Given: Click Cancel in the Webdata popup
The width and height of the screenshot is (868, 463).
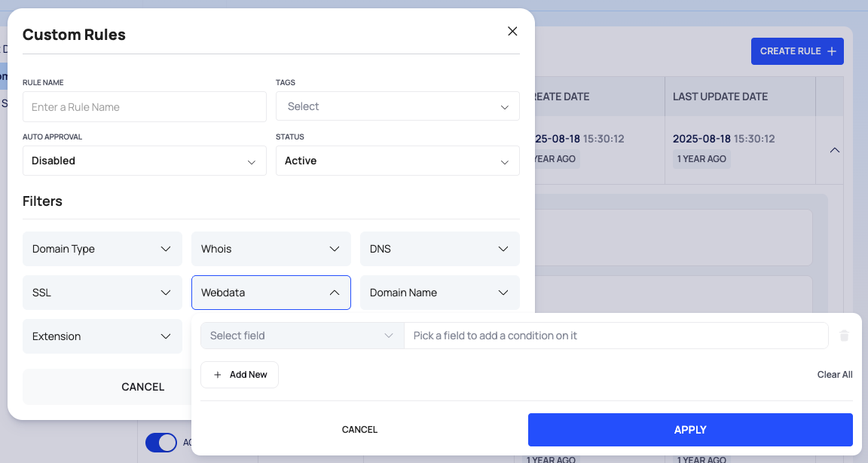Looking at the screenshot, I should 360,430.
